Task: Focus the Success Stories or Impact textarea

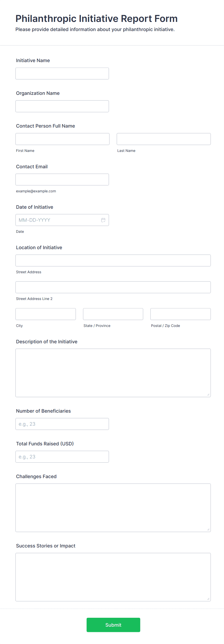Action: [x=113, y=577]
